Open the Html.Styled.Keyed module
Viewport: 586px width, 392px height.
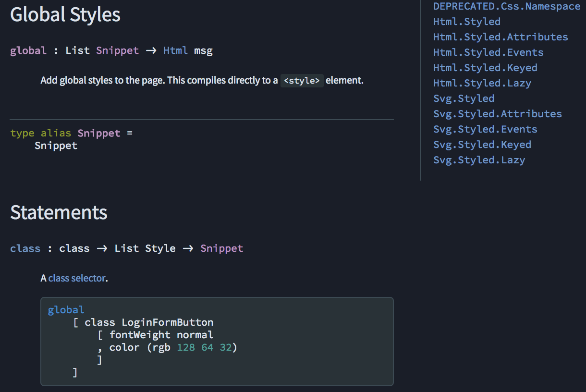(x=485, y=68)
